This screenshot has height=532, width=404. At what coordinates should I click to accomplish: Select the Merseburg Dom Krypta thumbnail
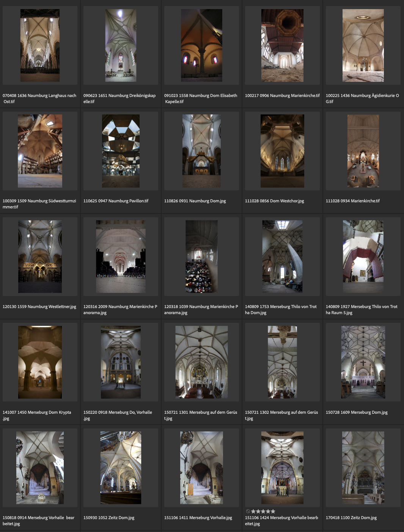point(40,362)
